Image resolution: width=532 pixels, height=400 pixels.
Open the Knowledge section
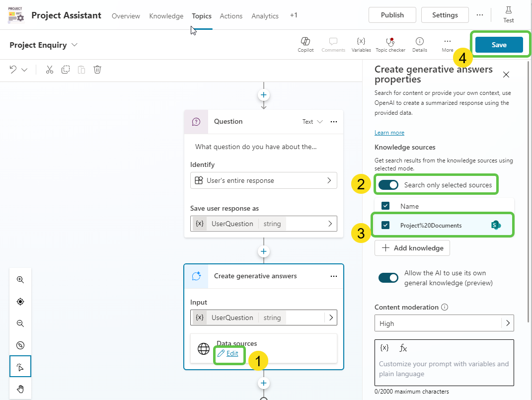[166, 15]
